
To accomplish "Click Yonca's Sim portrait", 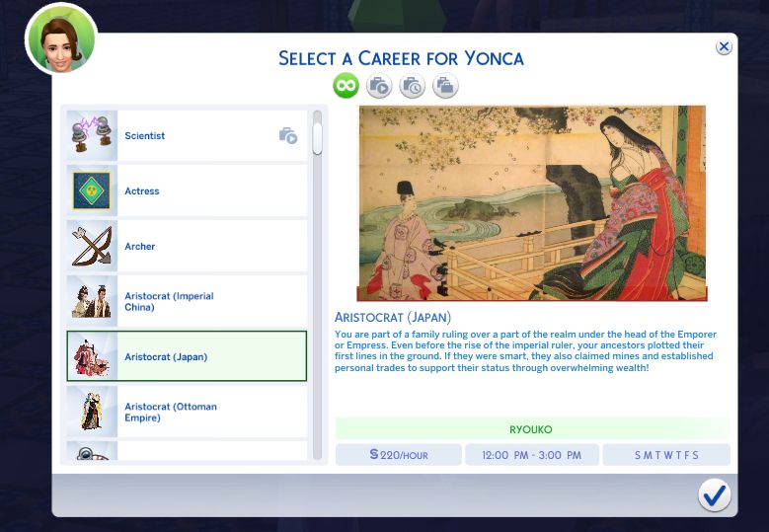I will (x=61, y=41).
